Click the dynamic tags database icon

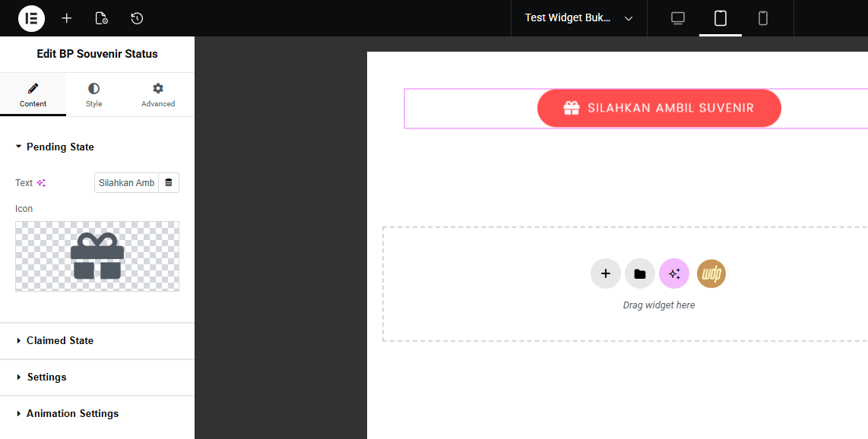(x=169, y=183)
